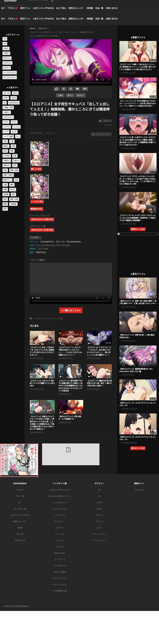Open main video player's three-dot options
159x644 pixels.
point(109,79)
